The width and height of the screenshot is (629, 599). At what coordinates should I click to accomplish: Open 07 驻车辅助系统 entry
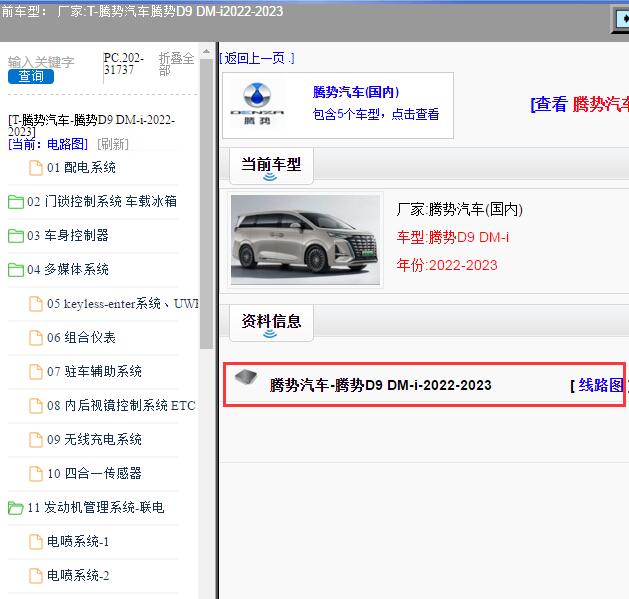click(94, 371)
